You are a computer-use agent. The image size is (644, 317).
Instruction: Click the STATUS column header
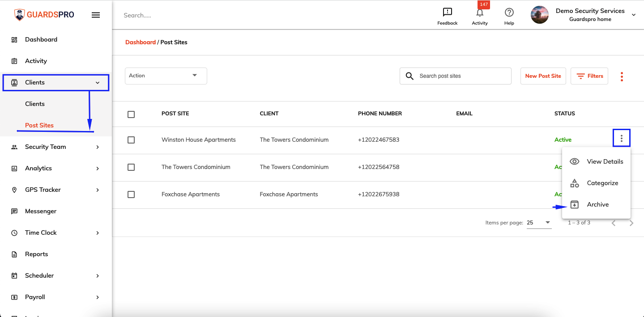click(565, 114)
